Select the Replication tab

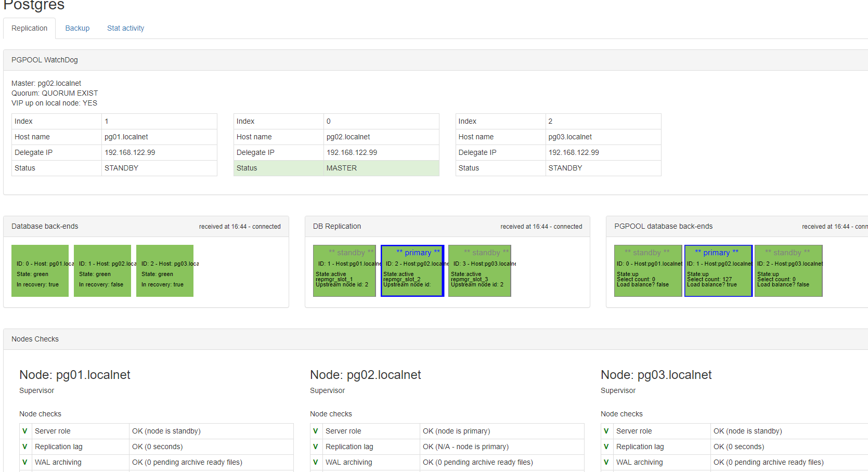[x=29, y=28]
